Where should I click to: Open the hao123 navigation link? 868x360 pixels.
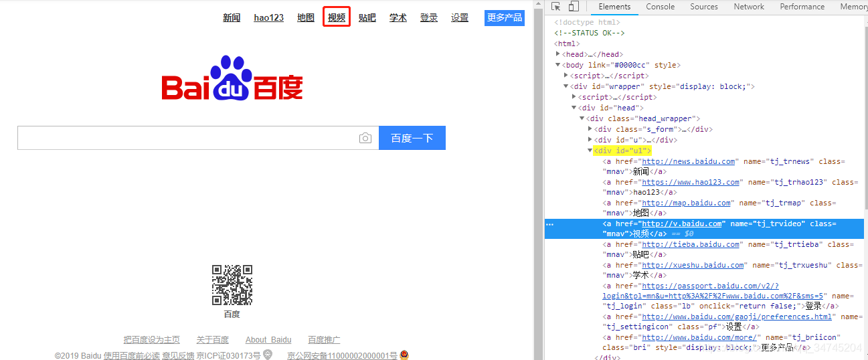pyautogui.click(x=269, y=17)
